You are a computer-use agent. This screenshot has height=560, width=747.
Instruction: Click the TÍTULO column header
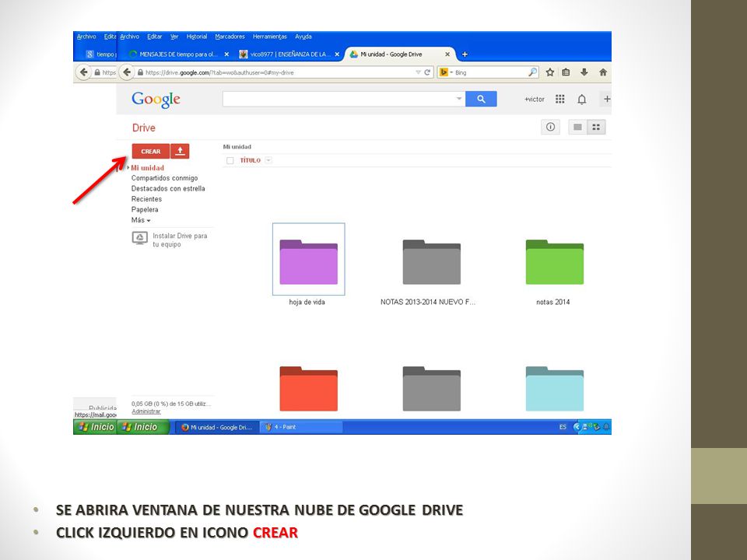[250, 160]
